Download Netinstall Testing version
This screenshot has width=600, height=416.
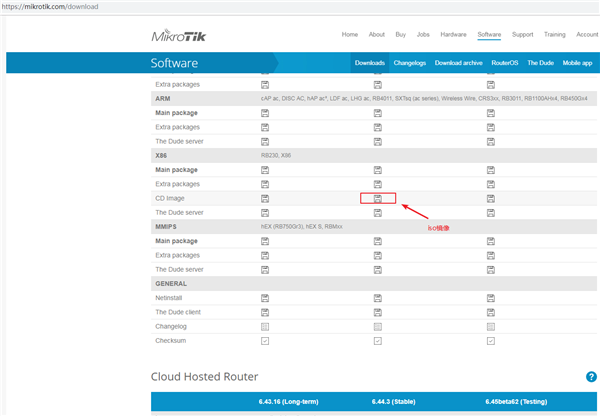coord(491,298)
